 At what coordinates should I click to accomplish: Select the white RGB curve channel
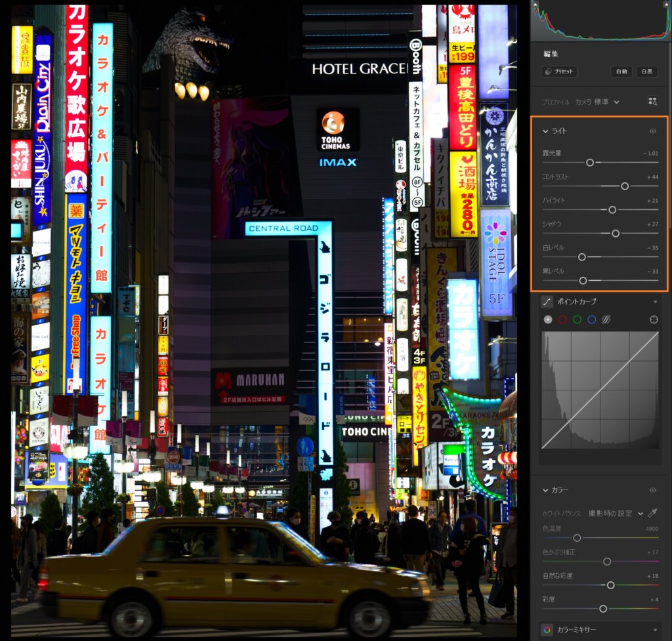tap(548, 320)
